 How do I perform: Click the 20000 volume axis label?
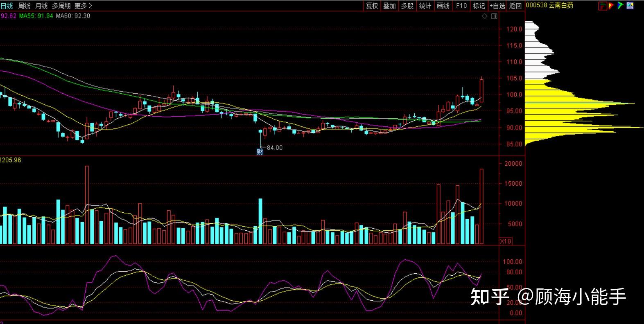(x=513, y=163)
